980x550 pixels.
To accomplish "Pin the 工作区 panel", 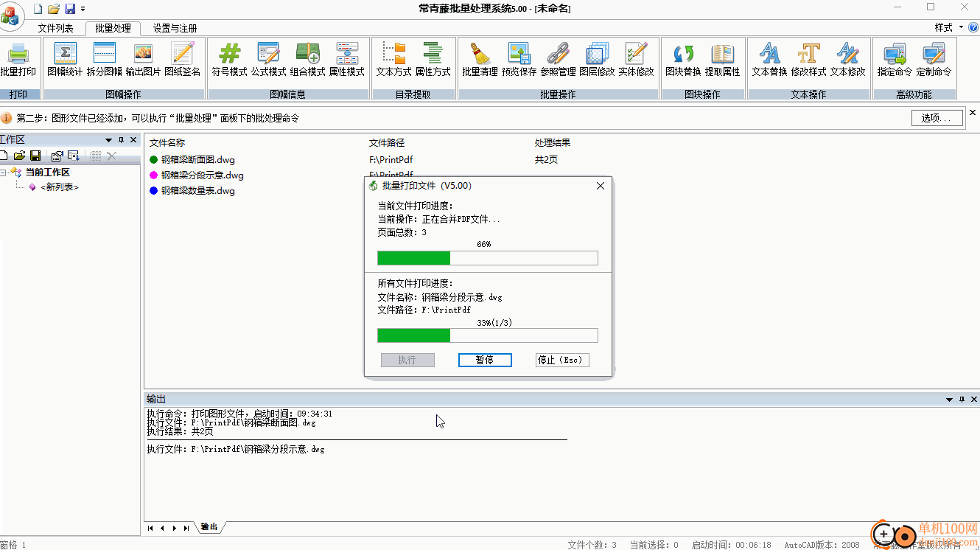I will (x=122, y=139).
